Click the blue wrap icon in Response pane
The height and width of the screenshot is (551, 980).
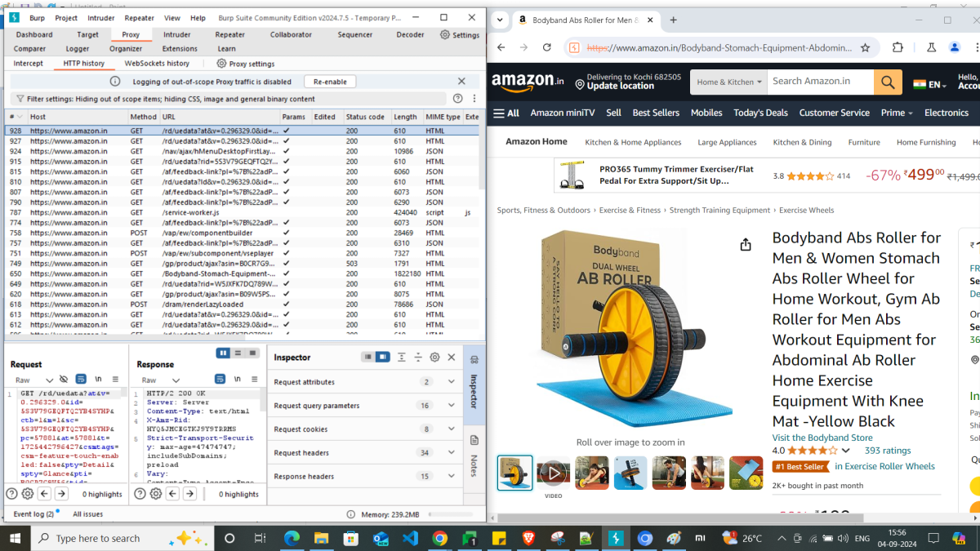(x=220, y=380)
